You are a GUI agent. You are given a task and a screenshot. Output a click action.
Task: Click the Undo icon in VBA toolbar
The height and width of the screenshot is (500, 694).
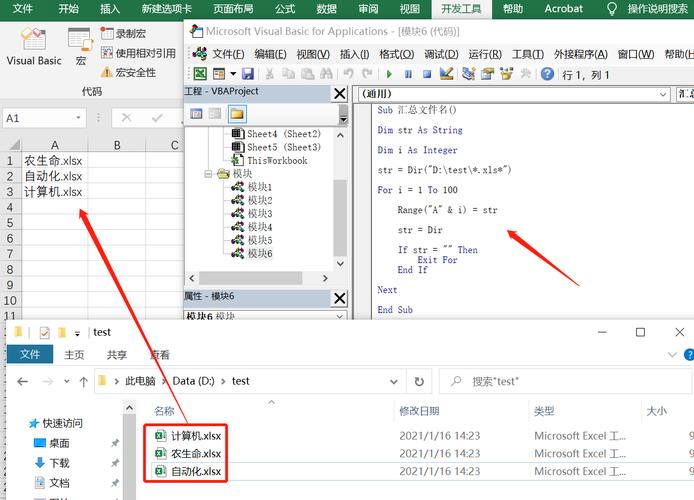[348, 74]
